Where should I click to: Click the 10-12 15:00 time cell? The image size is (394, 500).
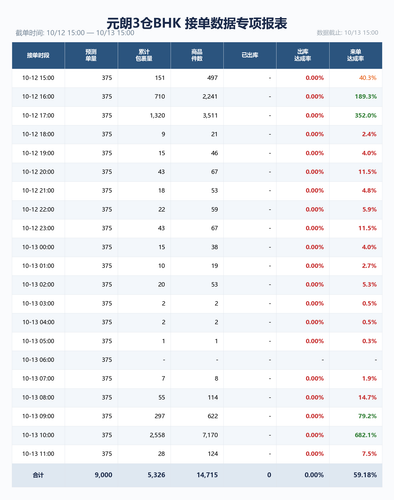(x=38, y=78)
